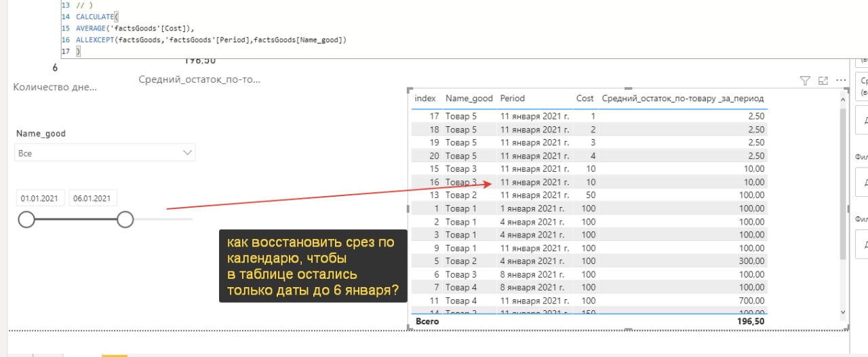
Task: Click the left handle of date slider
Action: point(26,219)
